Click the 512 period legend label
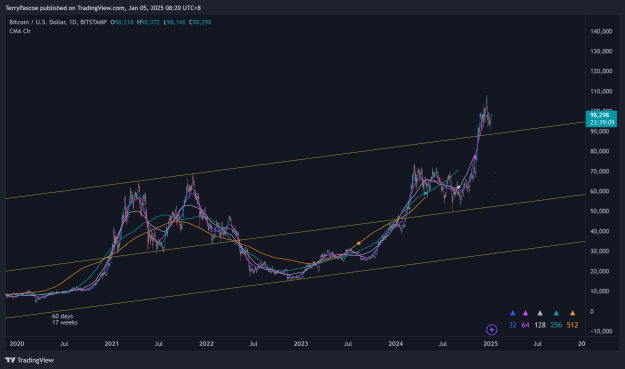Screen dimensions: 625x369 pyautogui.click(x=572, y=325)
